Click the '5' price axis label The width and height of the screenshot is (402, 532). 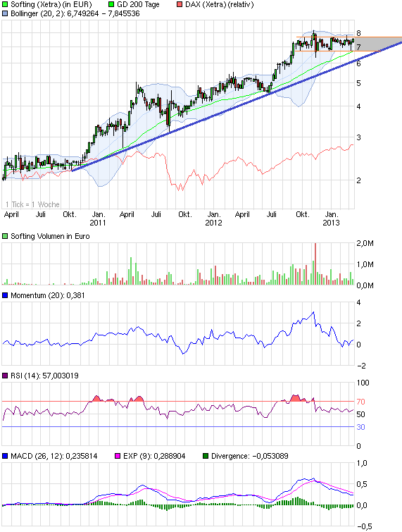[x=358, y=83]
